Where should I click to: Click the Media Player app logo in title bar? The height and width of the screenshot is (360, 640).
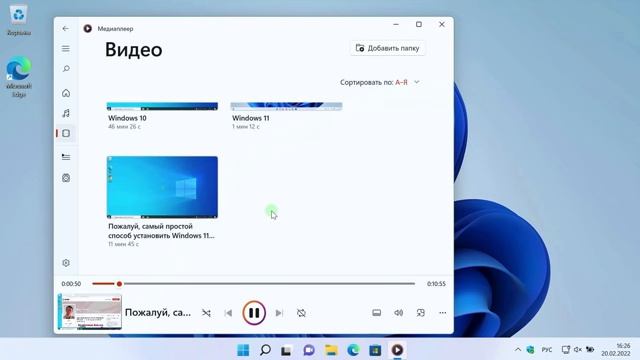(x=87, y=29)
